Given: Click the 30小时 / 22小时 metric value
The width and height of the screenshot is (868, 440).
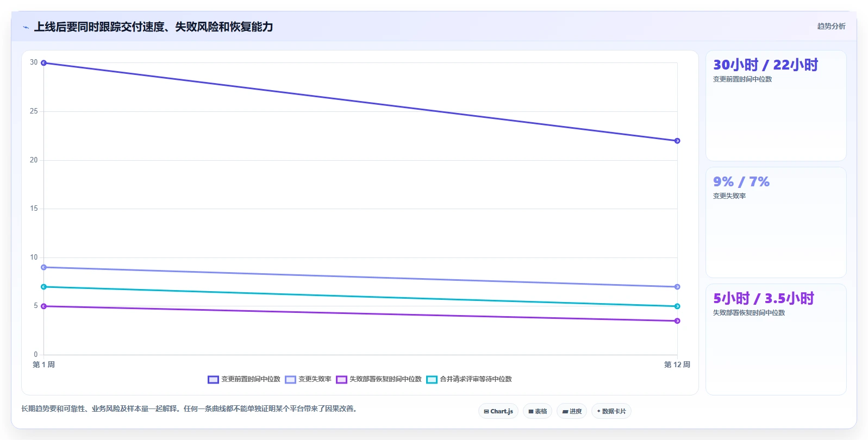Looking at the screenshot, I should 765,65.
